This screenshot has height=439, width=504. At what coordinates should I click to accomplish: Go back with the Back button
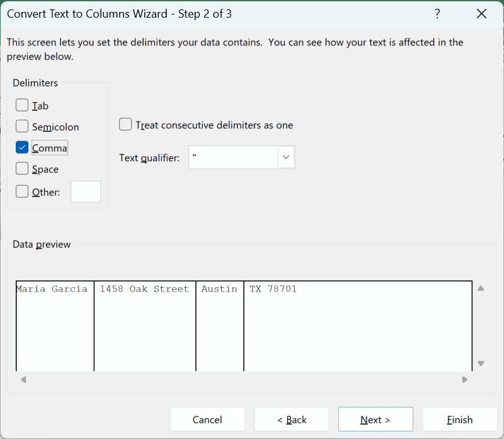click(292, 419)
